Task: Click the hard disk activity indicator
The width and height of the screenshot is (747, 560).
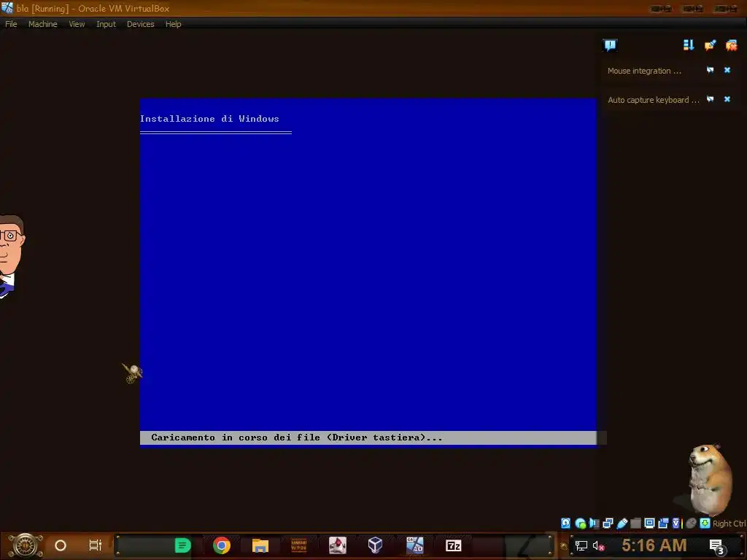Action: coord(565,524)
